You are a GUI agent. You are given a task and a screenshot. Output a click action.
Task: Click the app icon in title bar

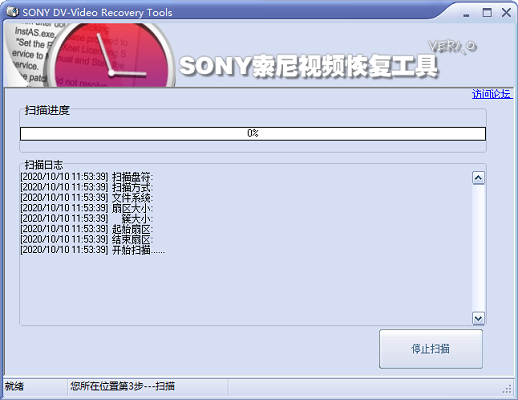(13, 12)
